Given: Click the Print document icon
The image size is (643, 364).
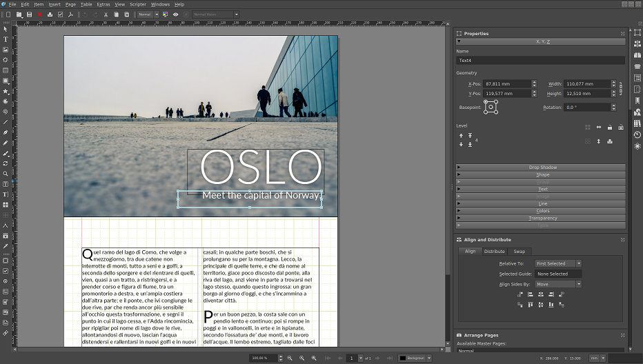Looking at the screenshot, I should pyautogui.click(x=50, y=14).
